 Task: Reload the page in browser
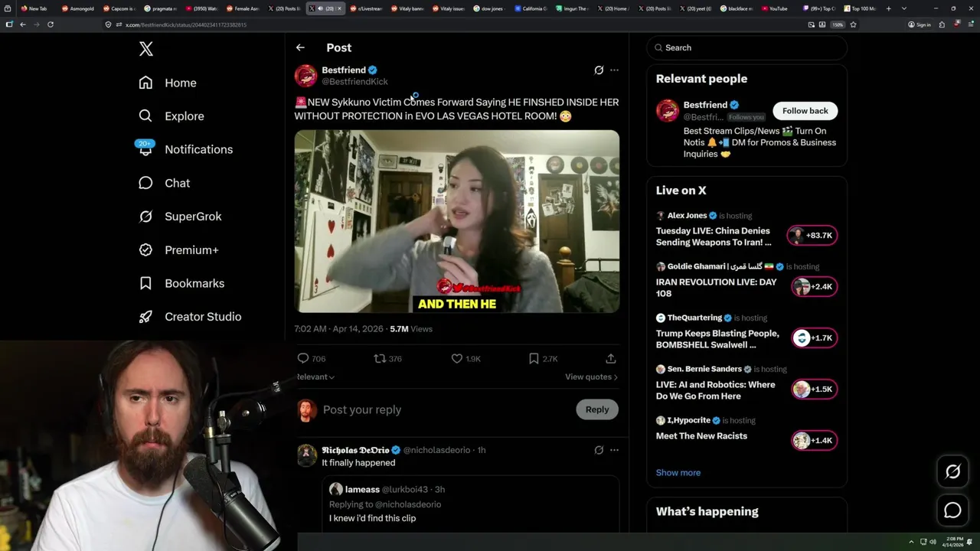[x=51, y=24]
